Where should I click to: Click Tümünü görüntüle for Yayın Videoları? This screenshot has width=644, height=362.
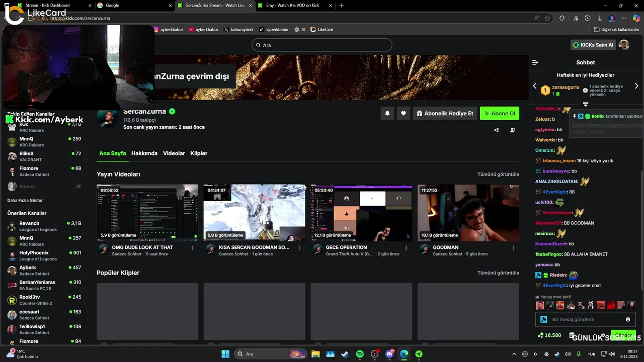click(x=498, y=174)
